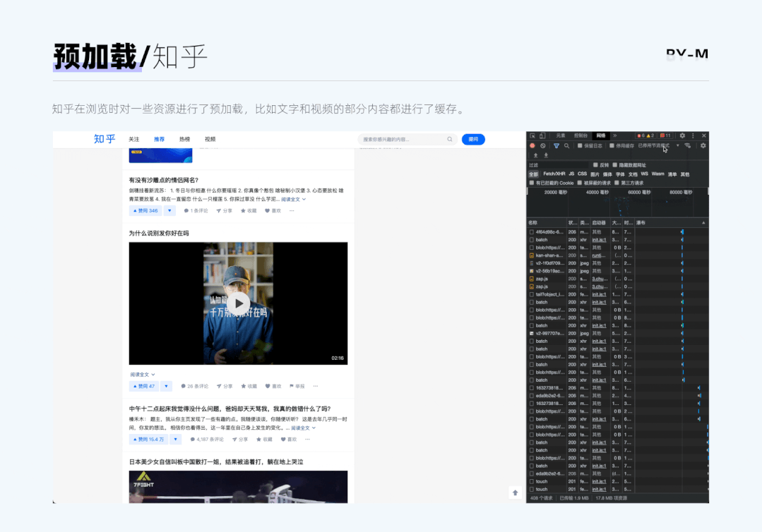Select the 网络 DevTools tab
The height and width of the screenshot is (532, 762).
(x=601, y=136)
